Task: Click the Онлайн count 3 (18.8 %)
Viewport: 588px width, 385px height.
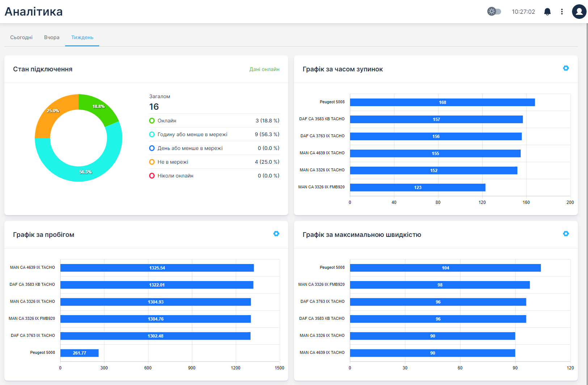Action: tap(268, 121)
